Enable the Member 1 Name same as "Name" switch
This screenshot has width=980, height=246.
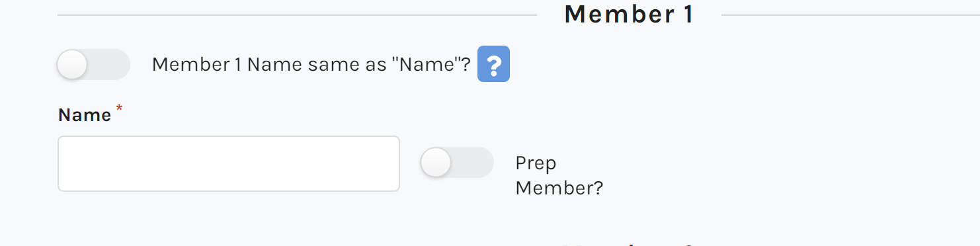93,64
